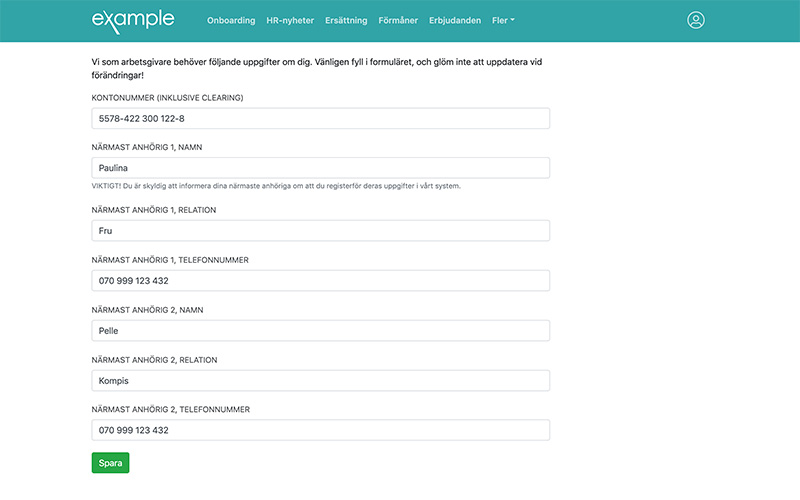800x500 pixels.
Task: Click the Närmast anhörig 1 namn field
Action: click(320, 168)
